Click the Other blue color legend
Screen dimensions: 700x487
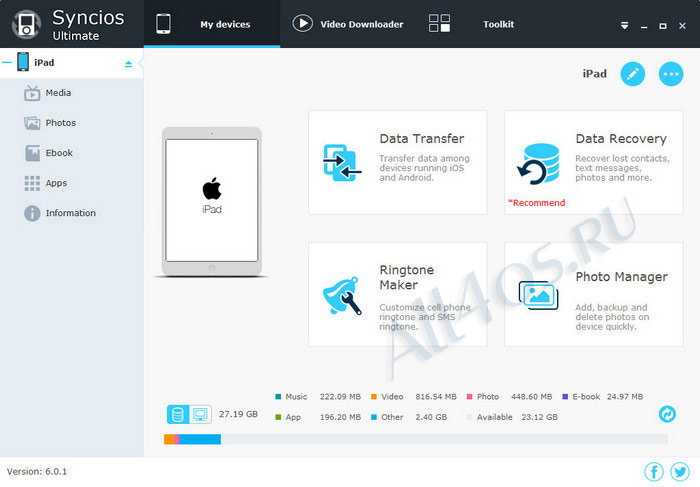point(374,417)
